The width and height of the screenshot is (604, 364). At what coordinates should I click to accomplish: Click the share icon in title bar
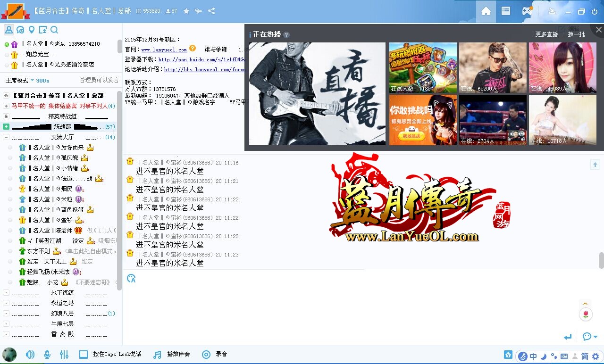click(x=211, y=11)
